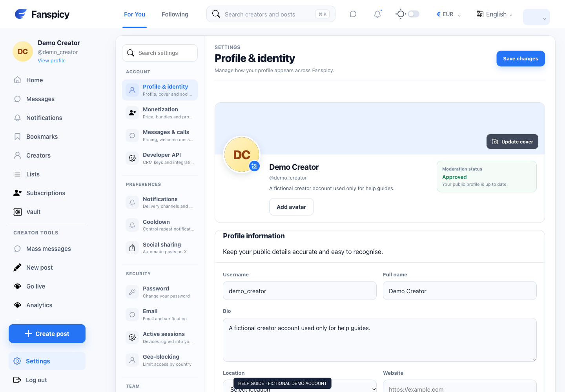This screenshot has width=565, height=392.
Task: Switch to the For You tab
Action: point(135,14)
